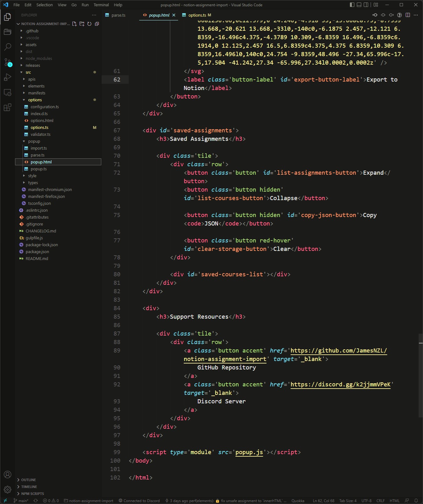This screenshot has height=504, width=423.
Task: Open the Search view magnifier icon
Action: (x=8, y=47)
